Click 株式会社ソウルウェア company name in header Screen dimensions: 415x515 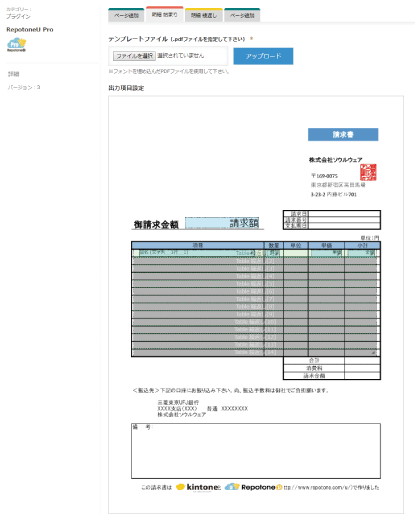click(x=335, y=160)
